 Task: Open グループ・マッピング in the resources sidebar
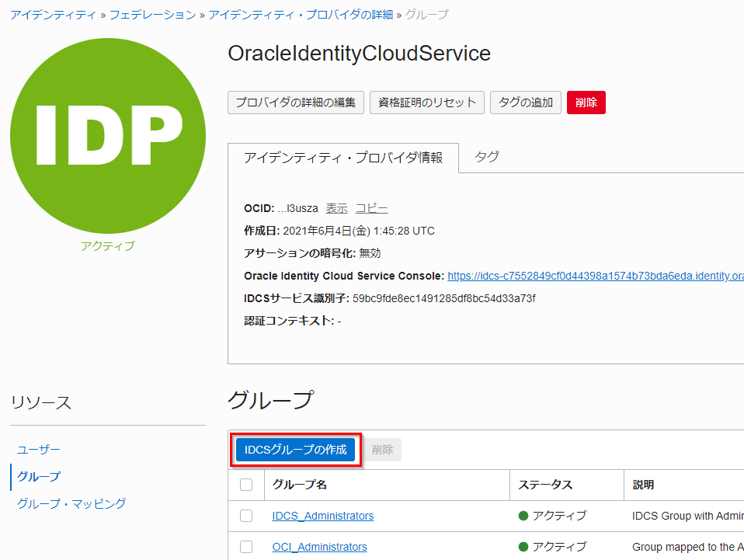pos(71,503)
